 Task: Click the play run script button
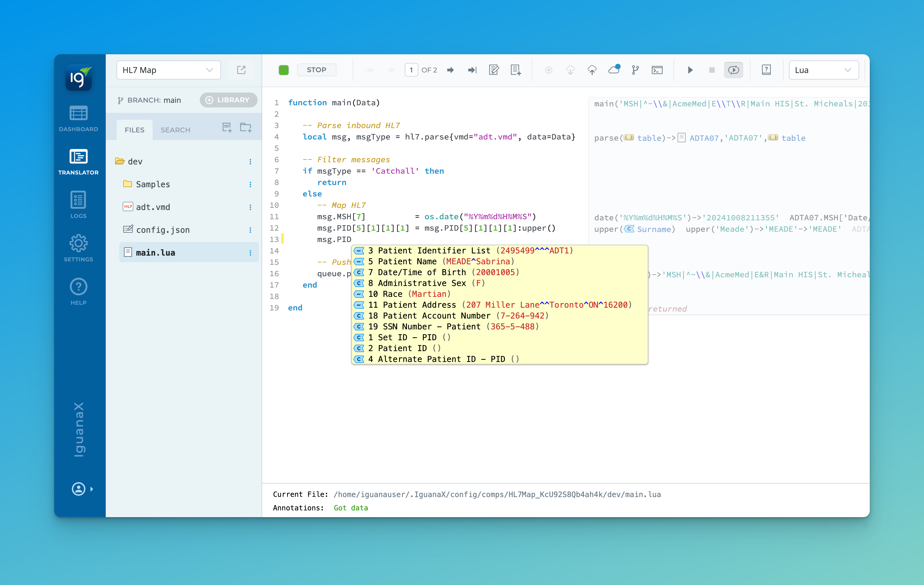point(690,70)
